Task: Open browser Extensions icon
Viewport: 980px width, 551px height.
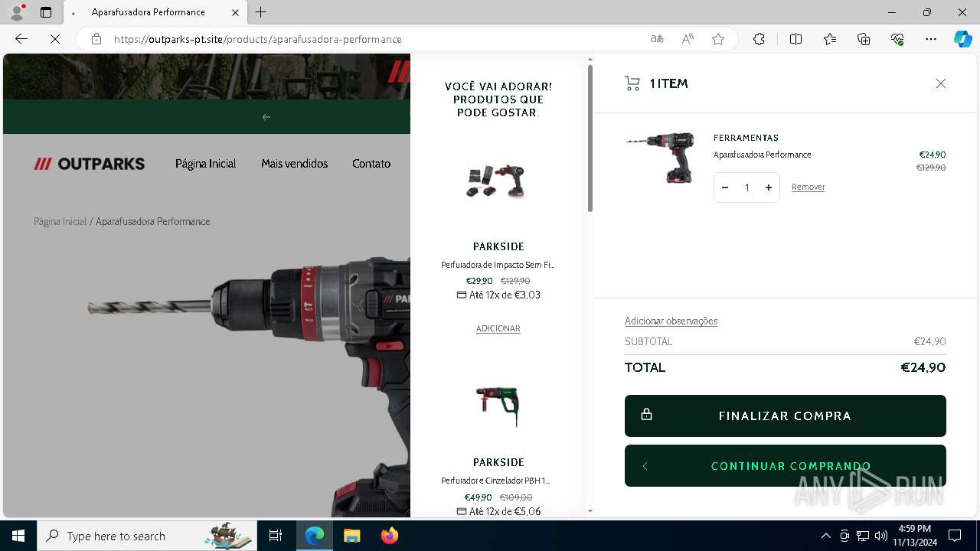Action: point(759,39)
